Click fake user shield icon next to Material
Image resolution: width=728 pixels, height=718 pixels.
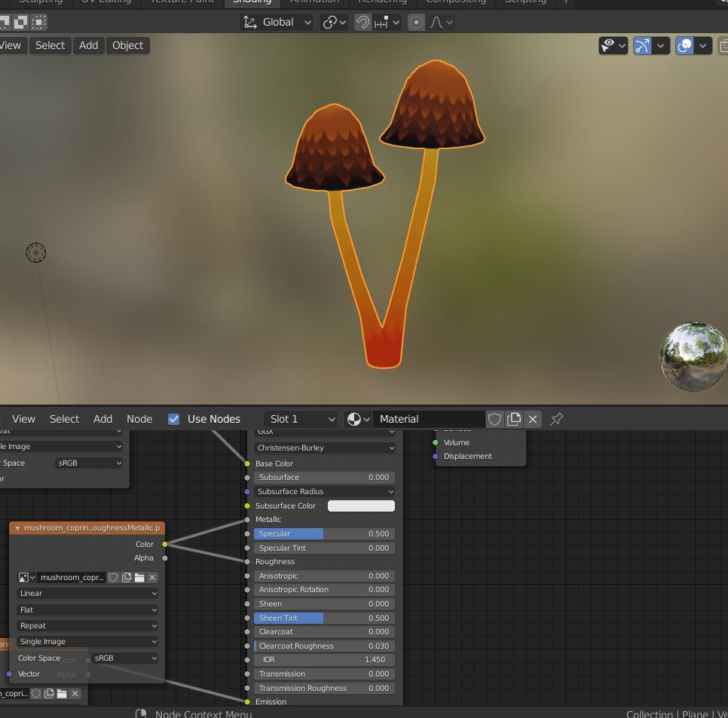(x=494, y=419)
